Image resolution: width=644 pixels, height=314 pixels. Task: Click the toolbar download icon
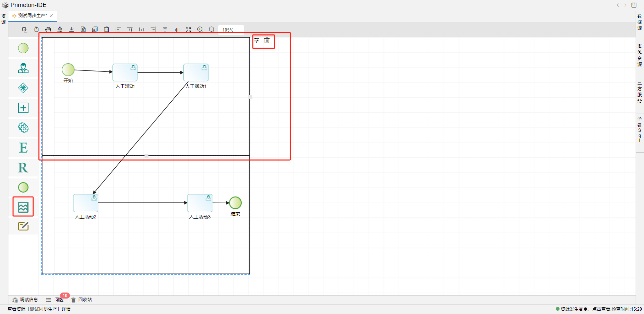(x=71, y=30)
